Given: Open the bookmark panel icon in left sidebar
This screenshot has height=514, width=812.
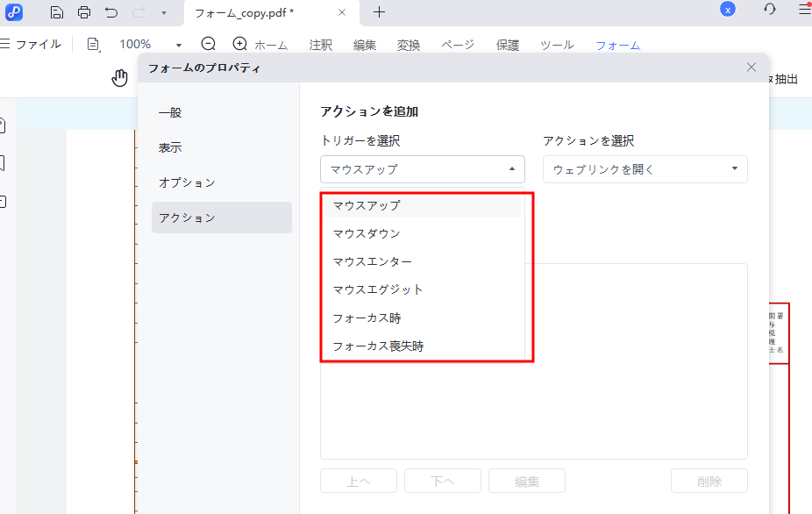Looking at the screenshot, I should (x=4, y=162).
